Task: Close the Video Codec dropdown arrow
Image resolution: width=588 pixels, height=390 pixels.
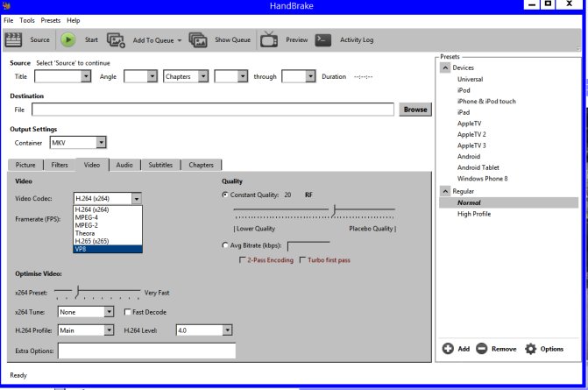Action: (x=137, y=198)
